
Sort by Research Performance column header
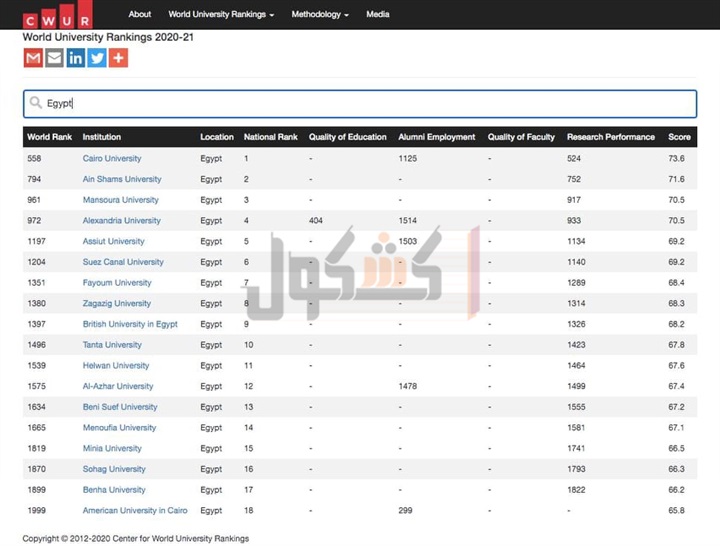(610, 137)
